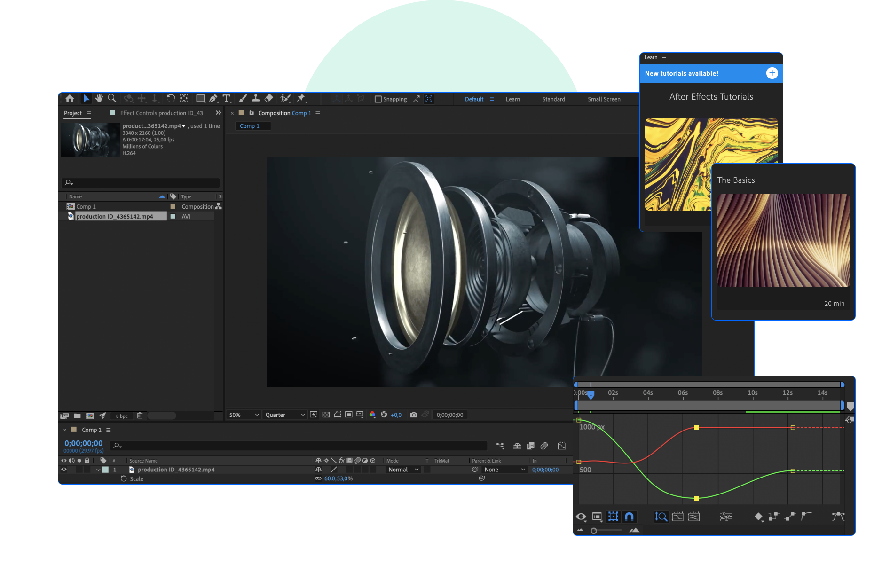This screenshot has height=588, width=882.
Task: Click the interpret footage icon in Project panel
Action: point(64,416)
